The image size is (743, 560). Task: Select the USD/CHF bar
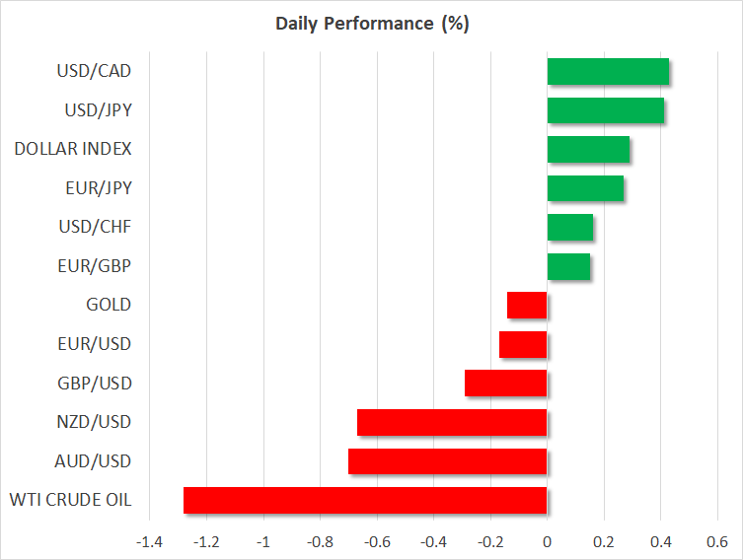tap(570, 228)
